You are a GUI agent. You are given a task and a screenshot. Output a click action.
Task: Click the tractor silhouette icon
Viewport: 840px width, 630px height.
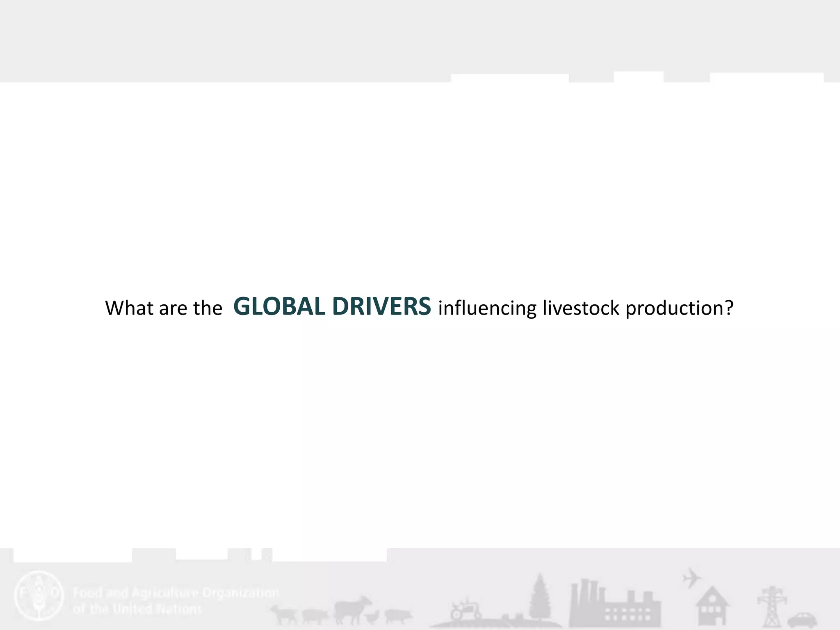coord(466,610)
